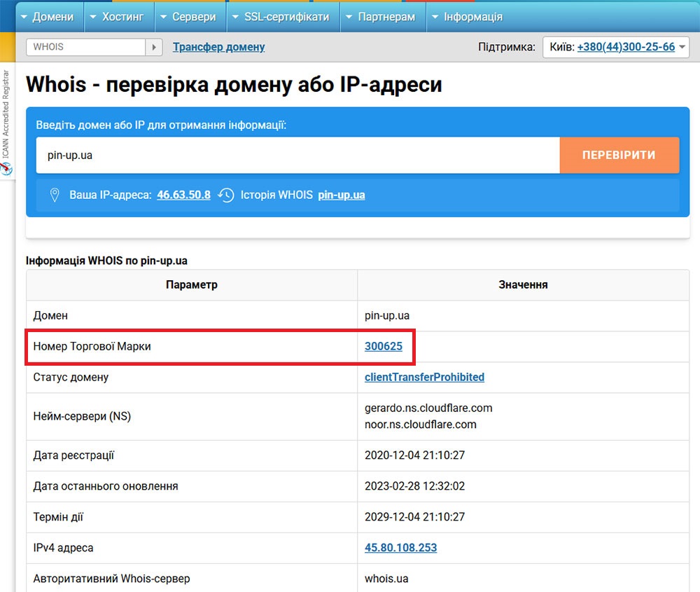700x592 pixels.
Task: Open the Домени dropdown menu
Action: pyautogui.click(x=47, y=17)
